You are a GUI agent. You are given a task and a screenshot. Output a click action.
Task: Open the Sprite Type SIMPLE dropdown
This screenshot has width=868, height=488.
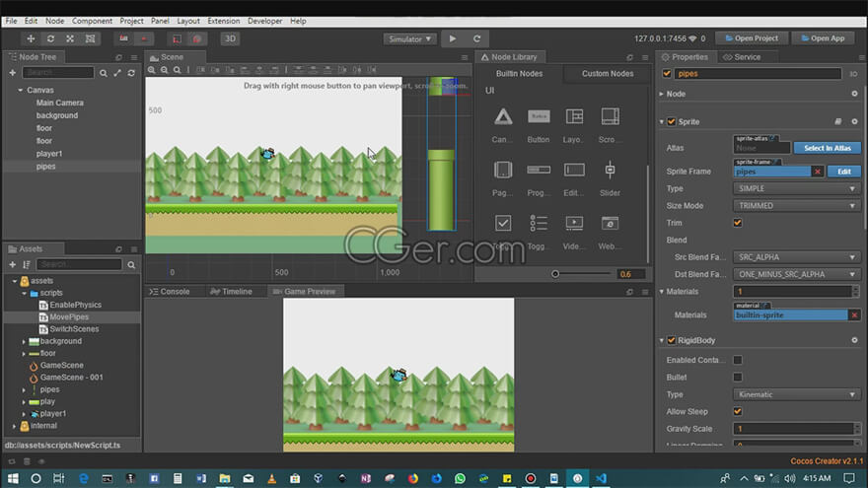tap(797, 188)
